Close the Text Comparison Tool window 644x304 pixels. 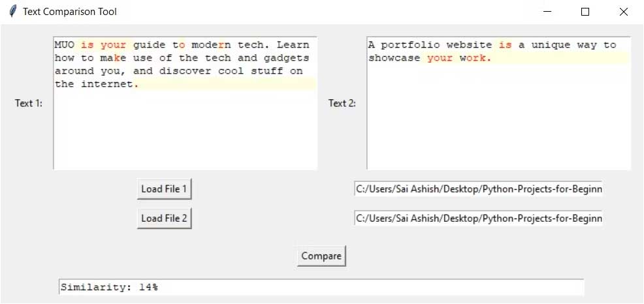pyautogui.click(x=623, y=12)
